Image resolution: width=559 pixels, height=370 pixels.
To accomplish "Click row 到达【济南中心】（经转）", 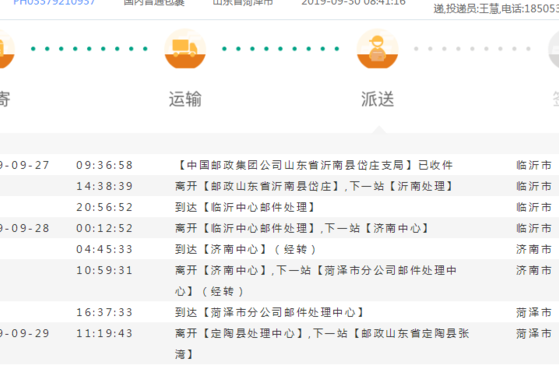I will click(x=246, y=249).
